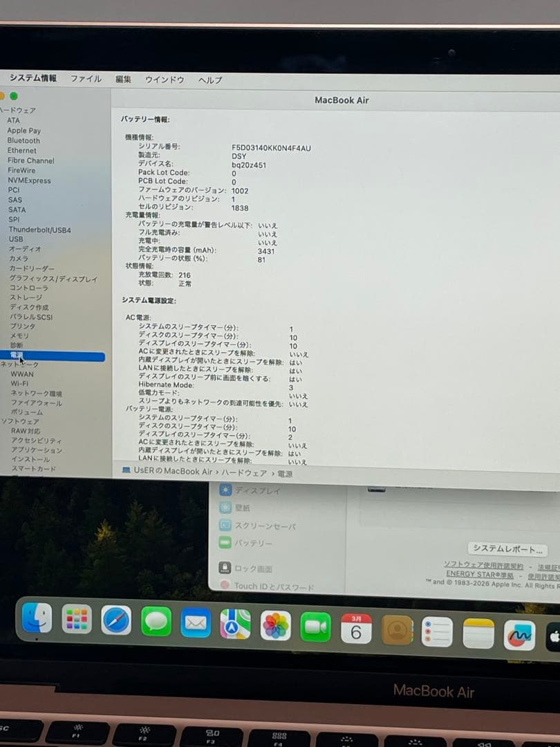The image size is (560, 747).
Task: Select highlighted 電源 sidebar item
Action: pyautogui.click(x=53, y=356)
